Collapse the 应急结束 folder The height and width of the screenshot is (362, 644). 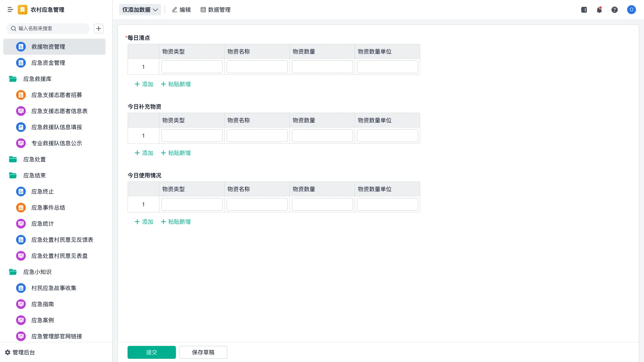13,175
